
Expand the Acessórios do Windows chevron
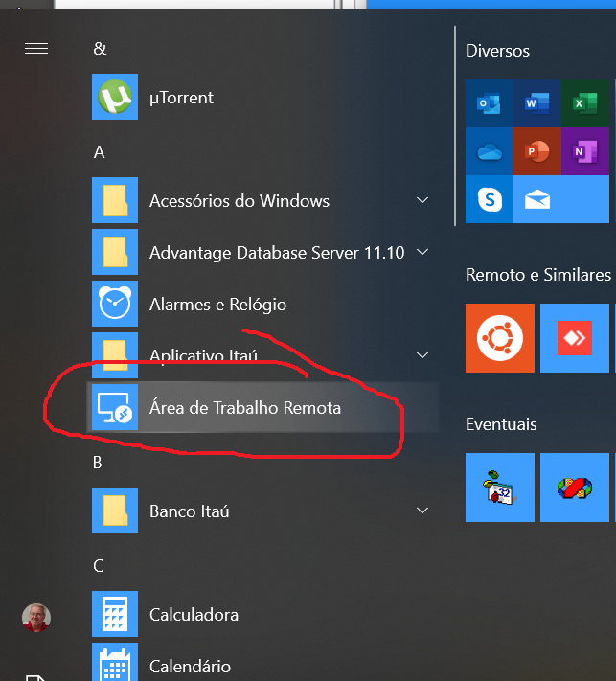pos(422,200)
